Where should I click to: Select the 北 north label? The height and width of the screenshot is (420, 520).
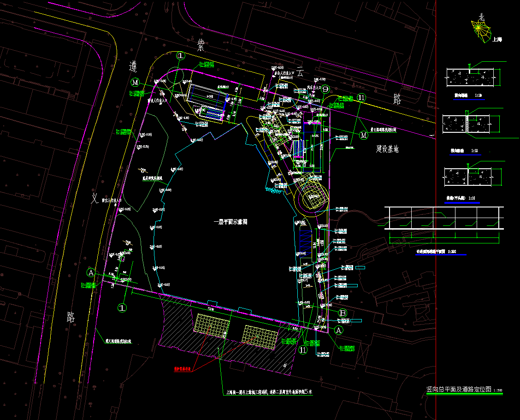(482, 17)
